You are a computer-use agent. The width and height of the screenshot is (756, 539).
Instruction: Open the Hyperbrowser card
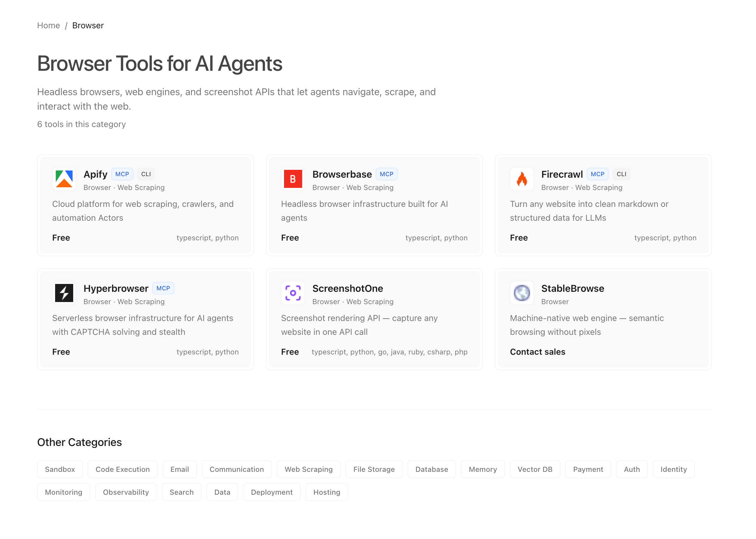click(x=145, y=319)
